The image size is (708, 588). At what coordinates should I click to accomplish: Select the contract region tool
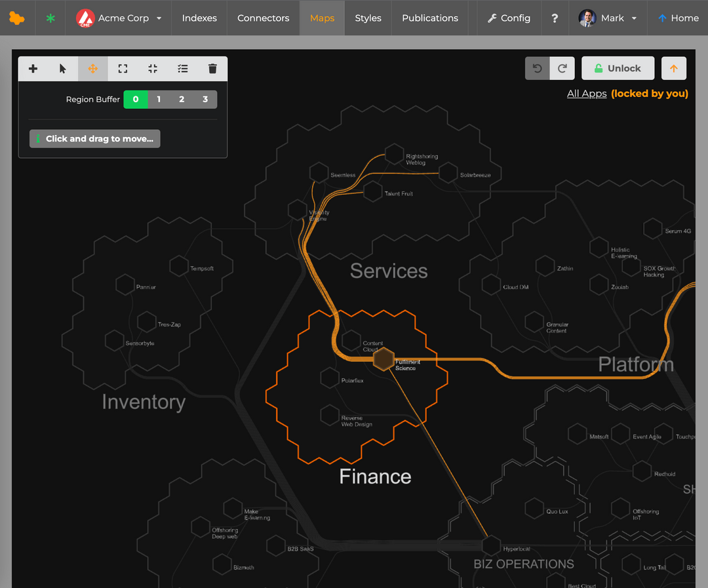pos(152,68)
